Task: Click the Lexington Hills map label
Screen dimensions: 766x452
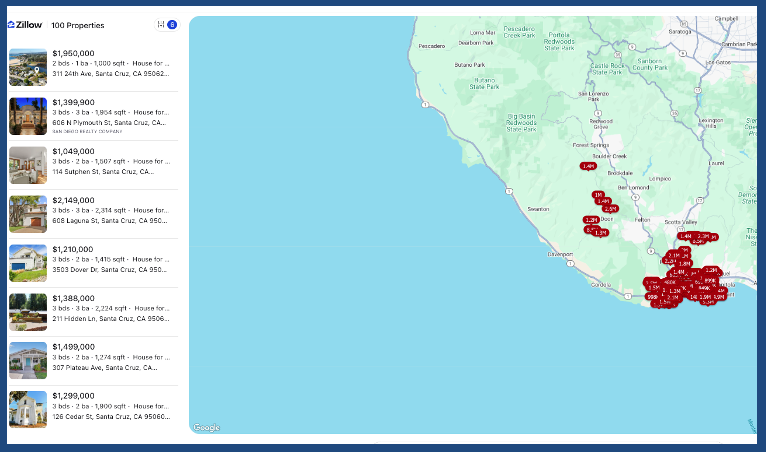Action: tap(711, 123)
